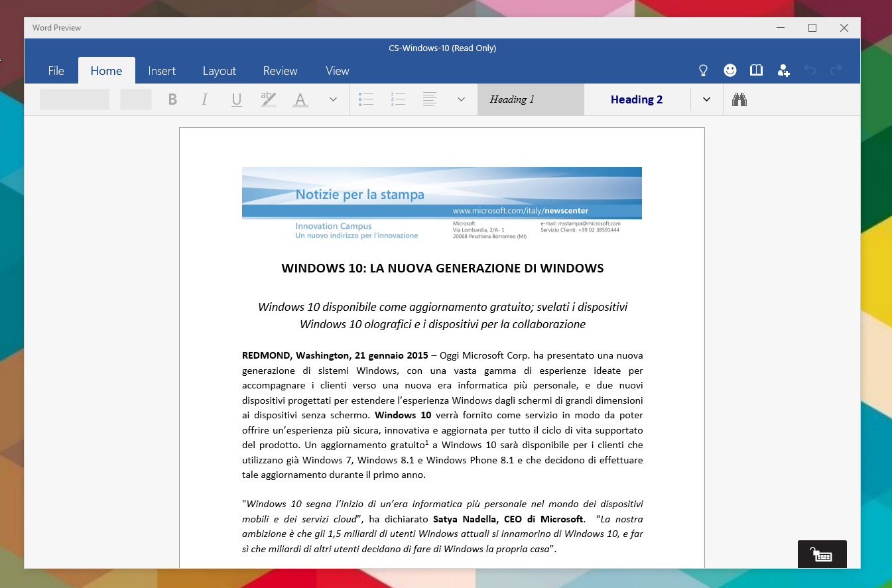This screenshot has width=892, height=588.
Task: Toggle Italic formatting button
Action: tap(204, 99)
